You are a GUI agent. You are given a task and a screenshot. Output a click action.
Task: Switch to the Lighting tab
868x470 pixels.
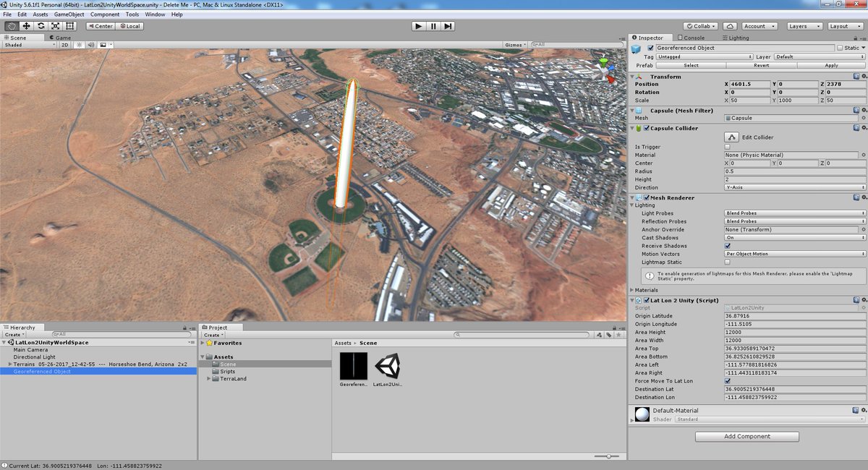[735, 38]
